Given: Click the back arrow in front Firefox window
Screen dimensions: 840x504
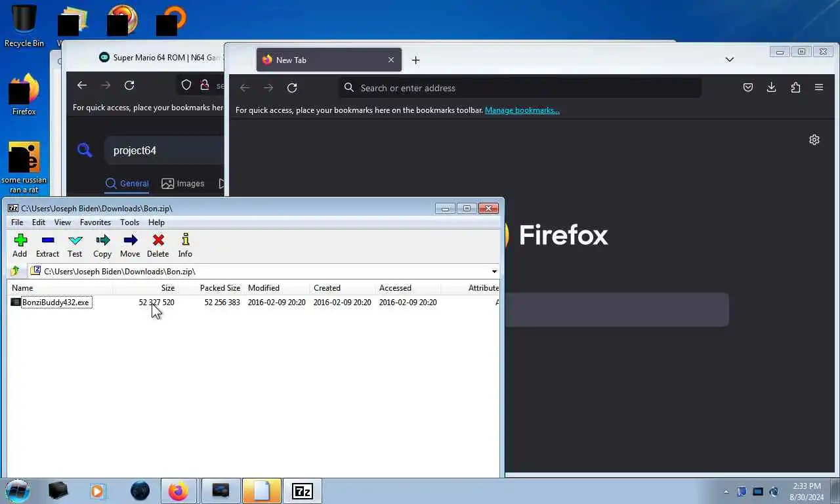Looking at the screenshot, I should pyautogui.click(x=245, y=88).
